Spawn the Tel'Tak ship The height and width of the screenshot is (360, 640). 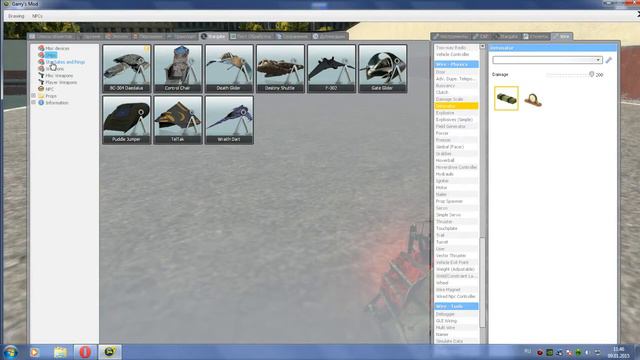178,120
